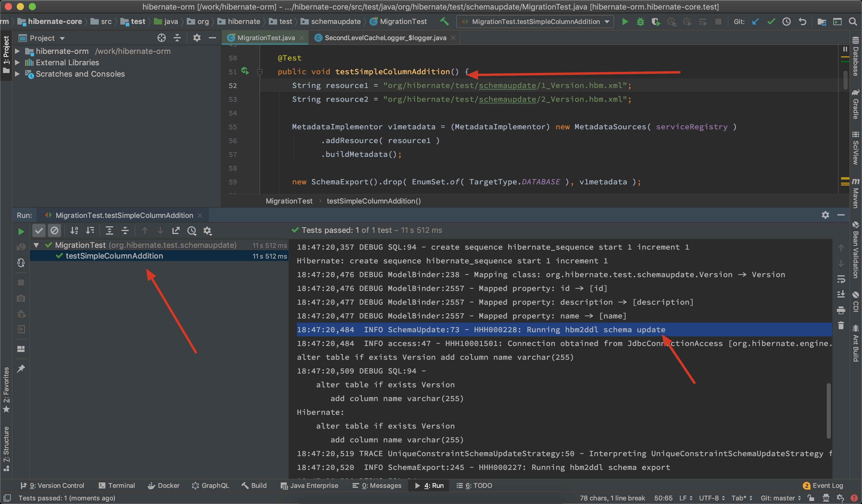Expand External Libraries tree node
Viewport: 862px width, 504px height.
pos(17,63)
